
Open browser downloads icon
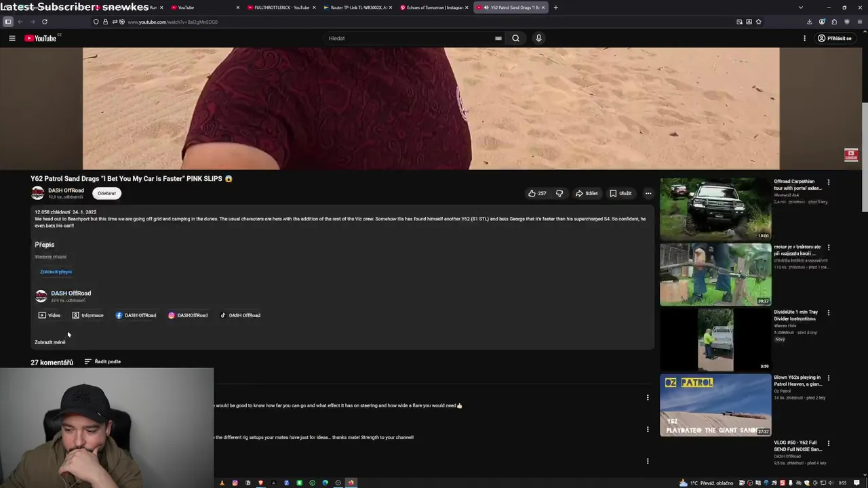(x=809, y=22)
